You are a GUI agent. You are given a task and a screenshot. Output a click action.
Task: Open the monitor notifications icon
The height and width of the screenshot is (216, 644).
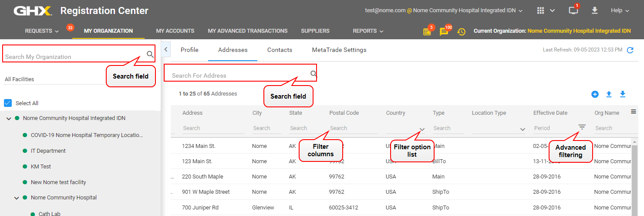(x=573, y=10)
